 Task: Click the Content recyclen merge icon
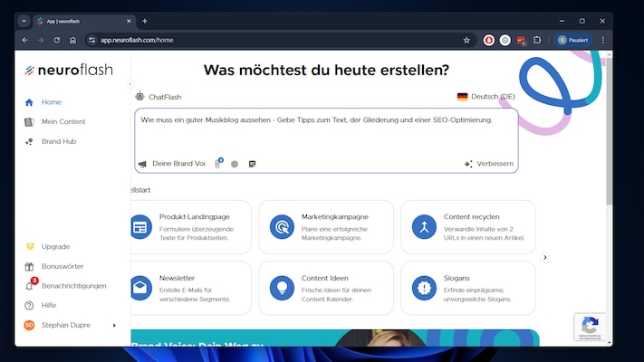(424, 227)
